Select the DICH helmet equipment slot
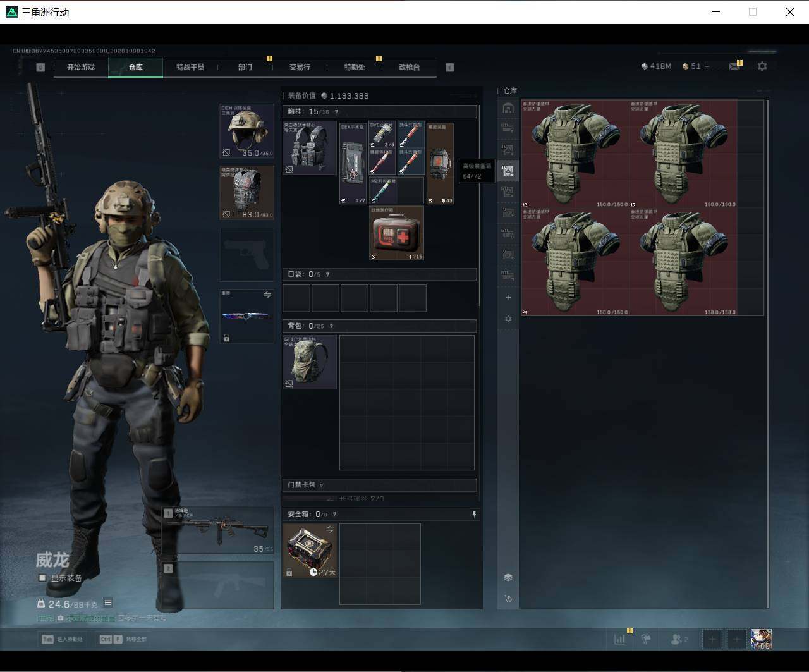Viewport: 809px width, 672px height. [x=246, y=131]
